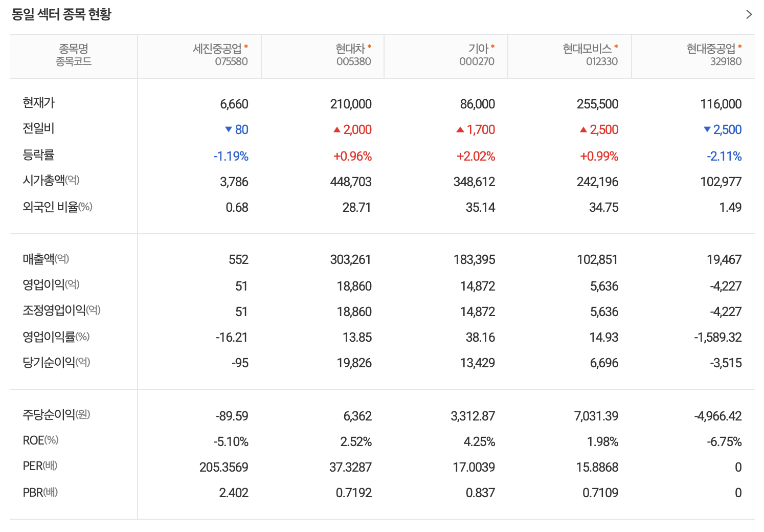Select the 영업이익률(%) row label
Screen dimensions: 764x532
[x=56, y=337]
